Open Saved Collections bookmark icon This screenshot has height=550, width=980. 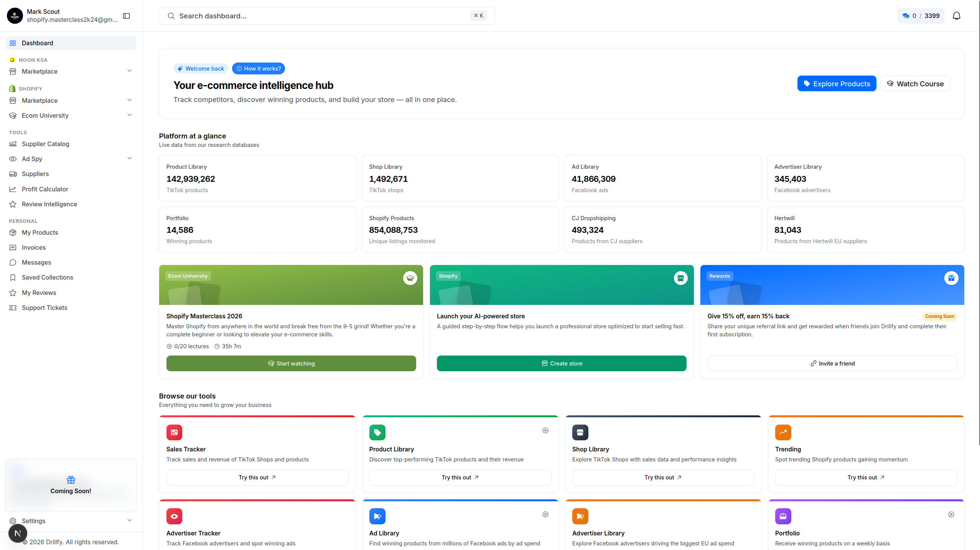pyautogui.click(x=13, y=277)
